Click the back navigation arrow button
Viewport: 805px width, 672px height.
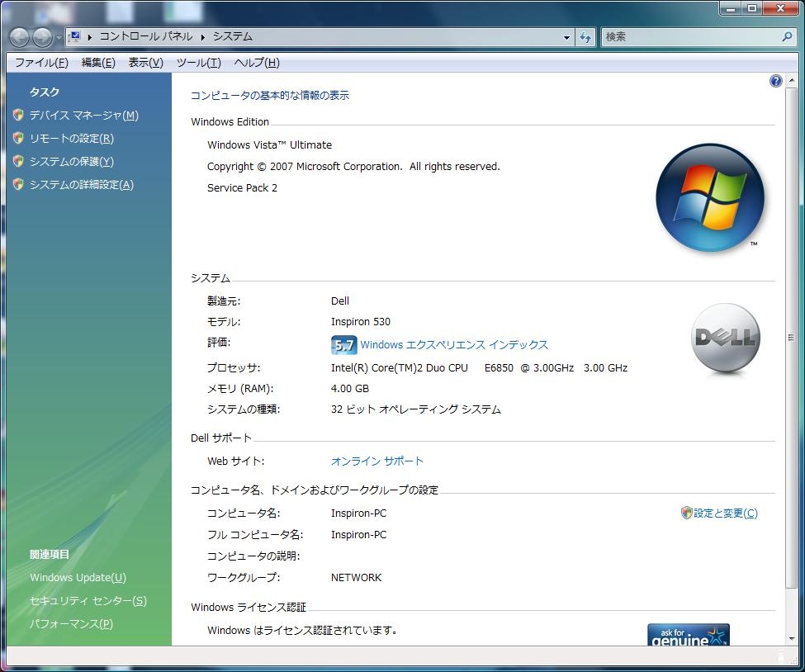(20, 37)
